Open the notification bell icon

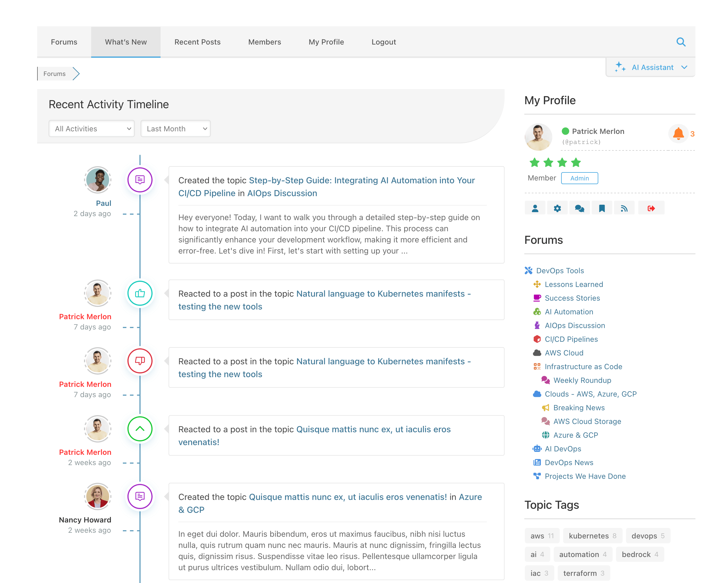tap(678, 134)
